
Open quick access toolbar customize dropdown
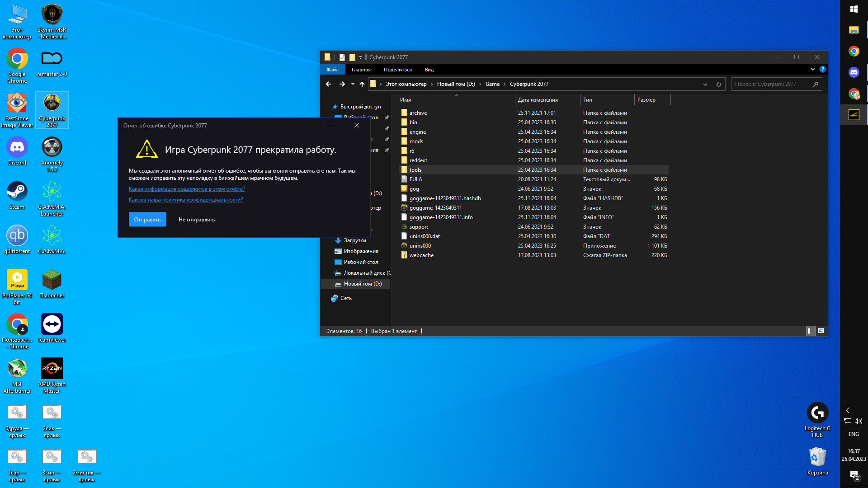360,57
